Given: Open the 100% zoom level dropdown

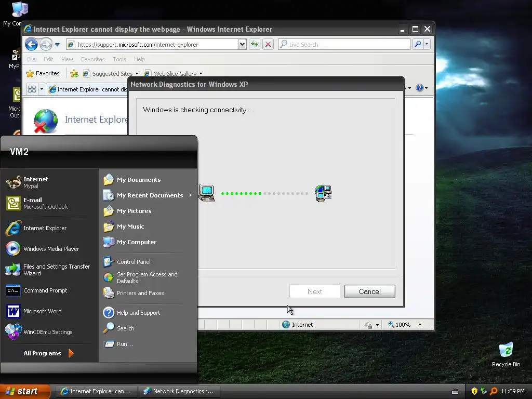Looking at the screenshot, I should [420, 325].
